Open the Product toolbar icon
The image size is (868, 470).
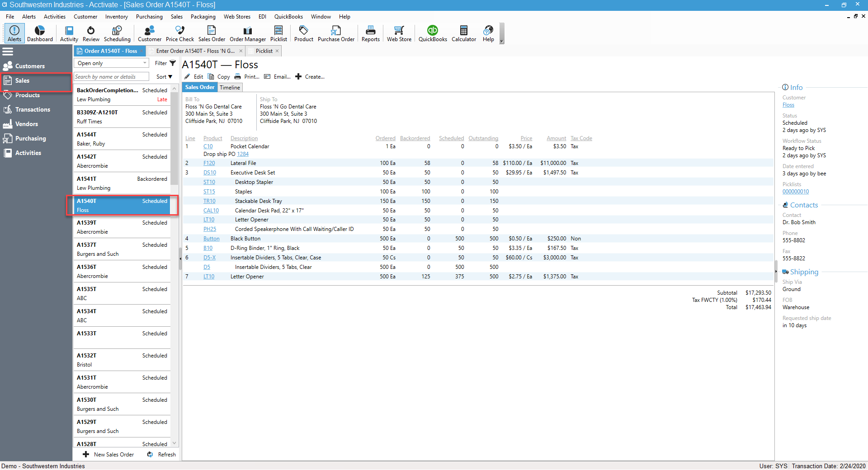[x=304, y=33]
